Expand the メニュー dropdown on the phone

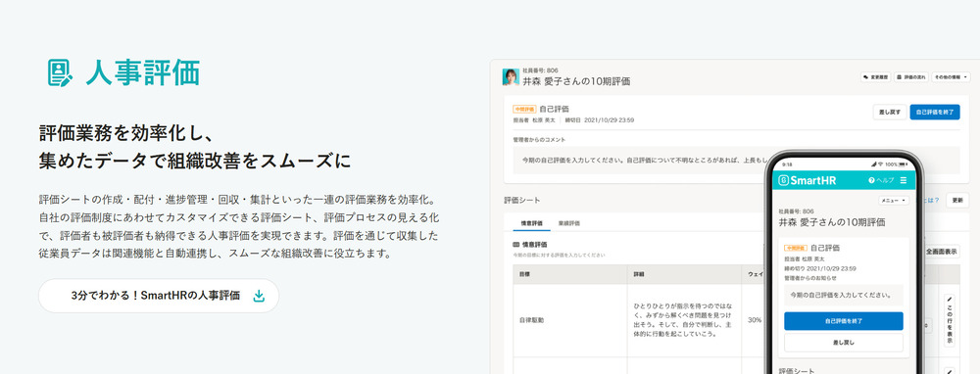tap(894, 201)
